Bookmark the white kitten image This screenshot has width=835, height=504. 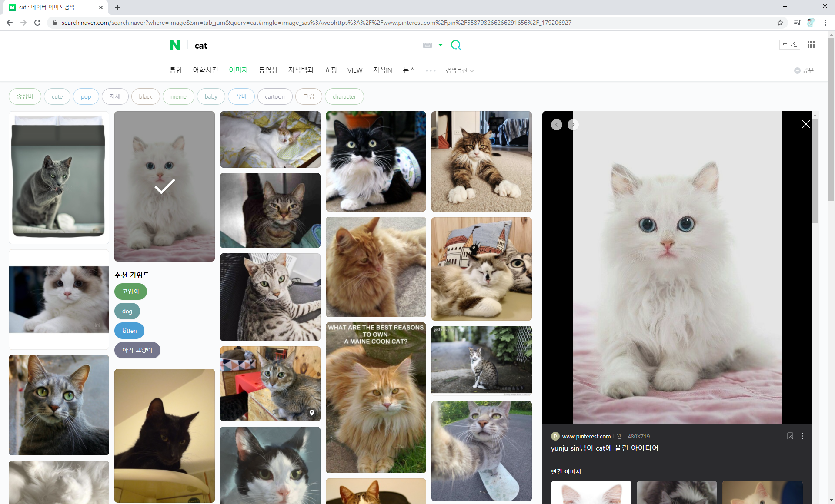(790, 436)
